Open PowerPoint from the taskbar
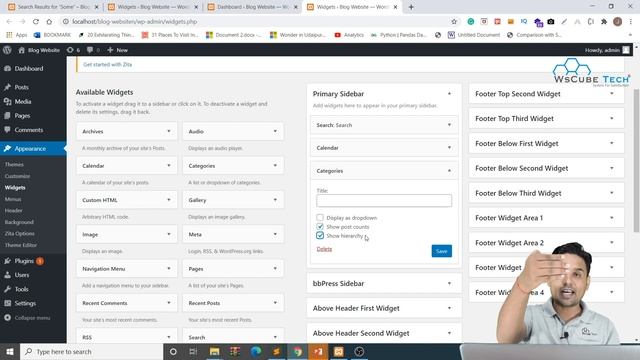Image resolution: width=640 pixels, height=360 pixels. coord(318,351)
